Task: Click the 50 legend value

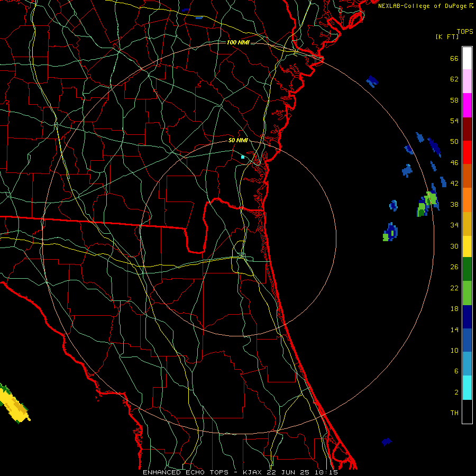Action: [454, 142]
